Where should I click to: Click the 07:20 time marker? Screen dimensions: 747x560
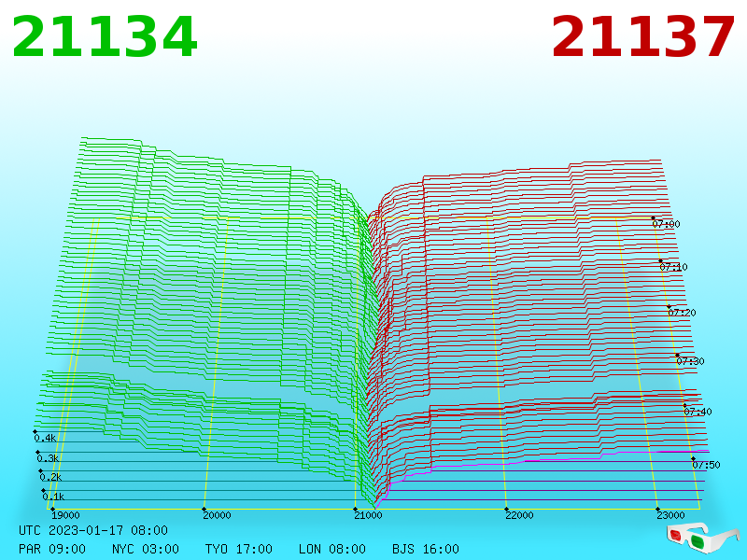(x=683, y=313)
